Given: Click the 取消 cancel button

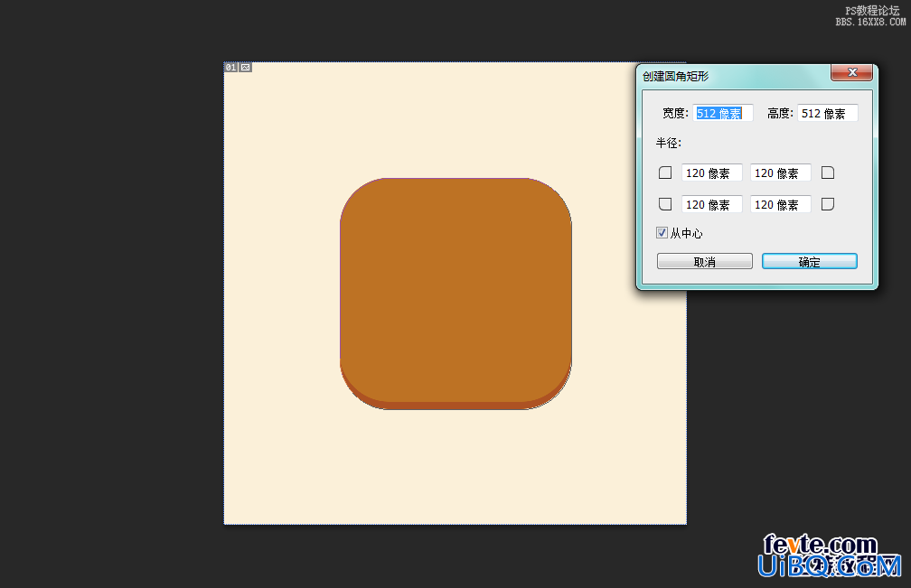Looking at the screenshot, I should (705, 261).
